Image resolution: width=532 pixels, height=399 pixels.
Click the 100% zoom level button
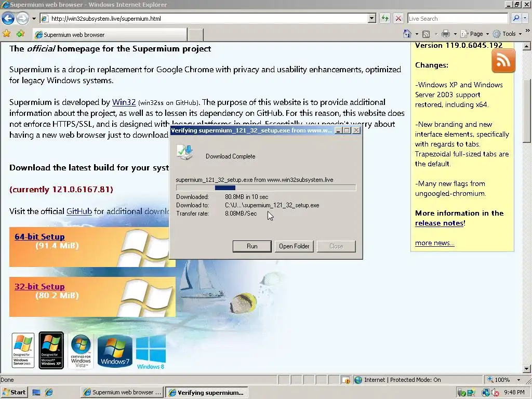click(499, 380)
